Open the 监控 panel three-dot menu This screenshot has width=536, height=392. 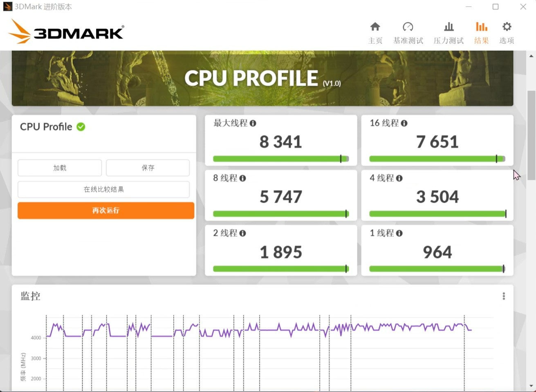tap(504, 296)
